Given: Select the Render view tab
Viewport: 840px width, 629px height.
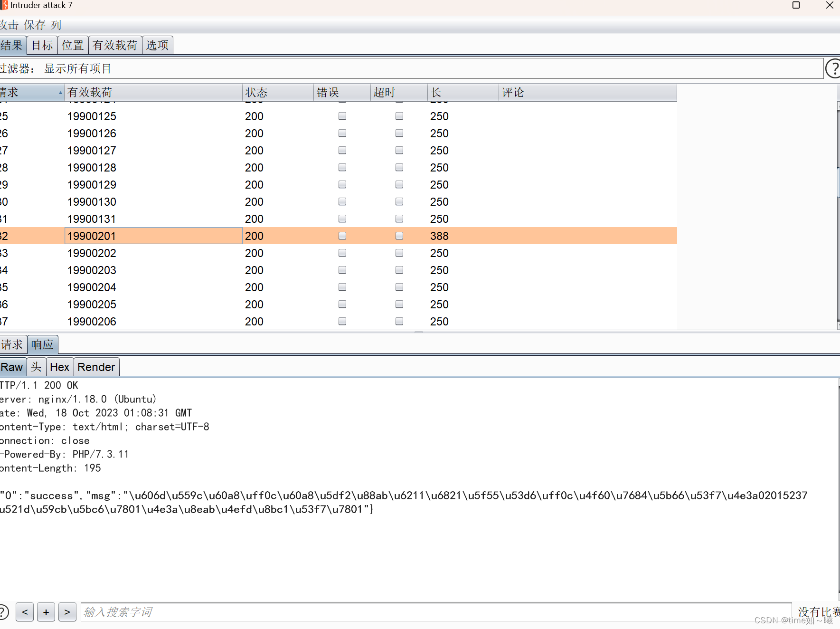Looking at the screenshot, I should point(96,367).
